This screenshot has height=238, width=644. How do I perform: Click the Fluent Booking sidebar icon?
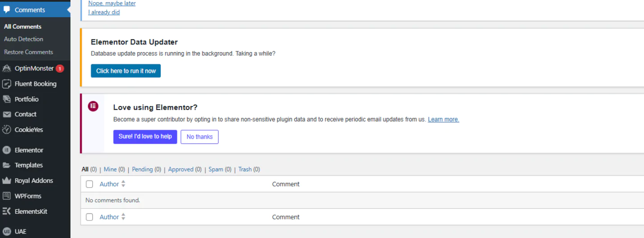click(7, 84)
